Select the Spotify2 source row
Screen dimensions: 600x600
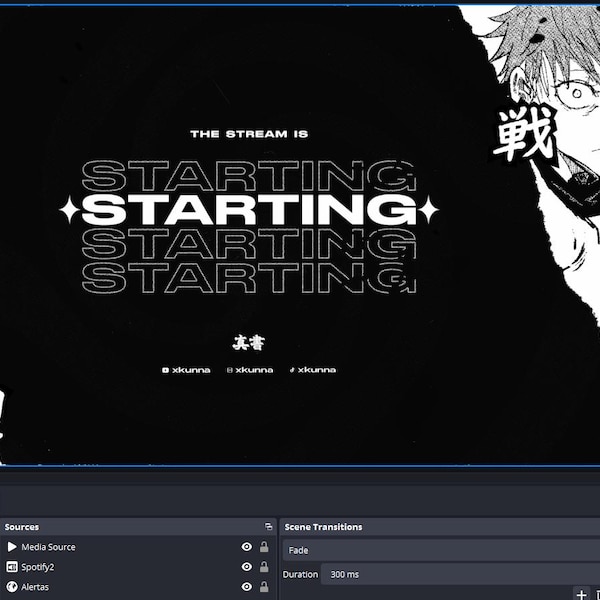click(x=138, y=567)
